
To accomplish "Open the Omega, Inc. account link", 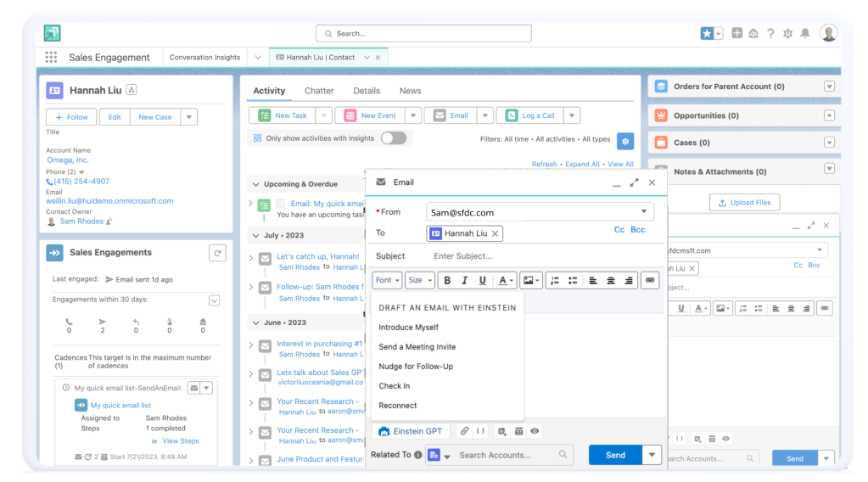I will 68,160.
